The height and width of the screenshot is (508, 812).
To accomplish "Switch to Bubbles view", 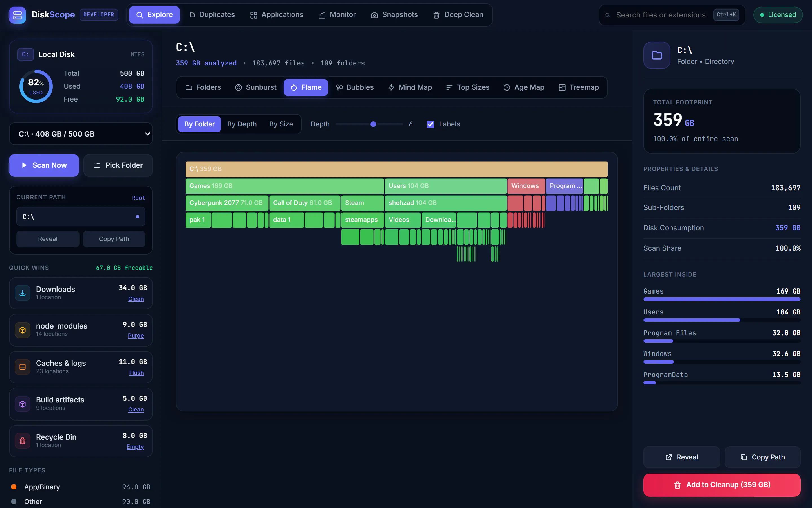I will point(355,87).
